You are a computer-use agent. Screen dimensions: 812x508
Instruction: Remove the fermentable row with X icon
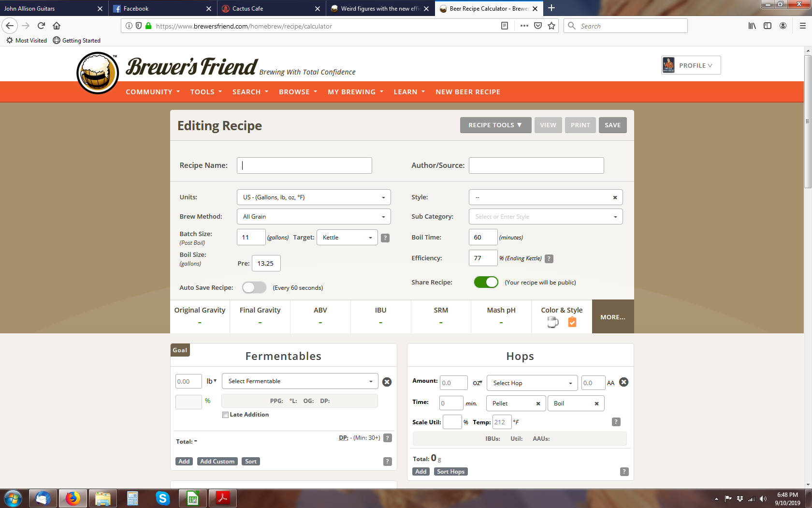[x=387, y=382]
